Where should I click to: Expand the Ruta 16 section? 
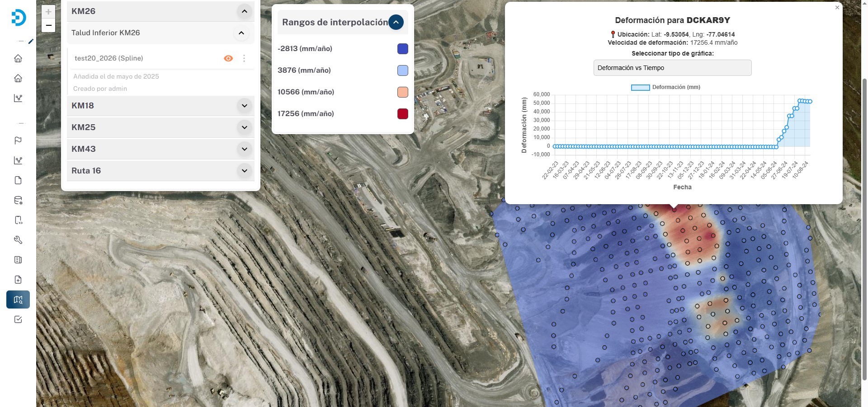click(244, 171)
